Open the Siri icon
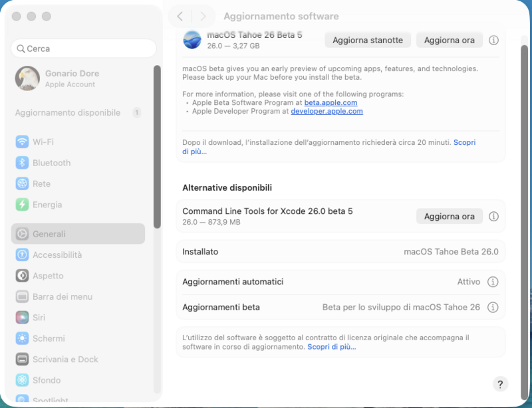Screen dimensions: 532x408 pos(22,318)
